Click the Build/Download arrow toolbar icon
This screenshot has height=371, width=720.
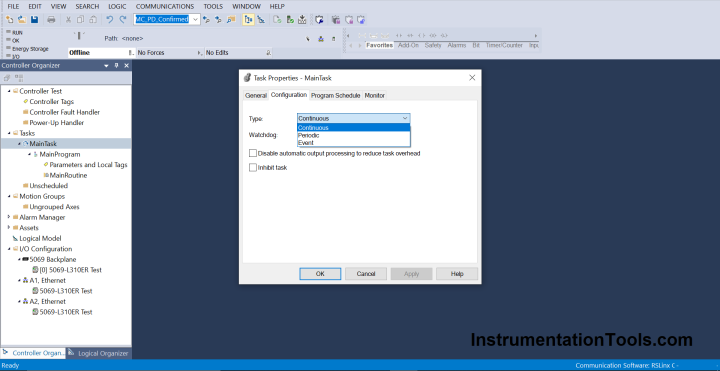pos(302,19)
